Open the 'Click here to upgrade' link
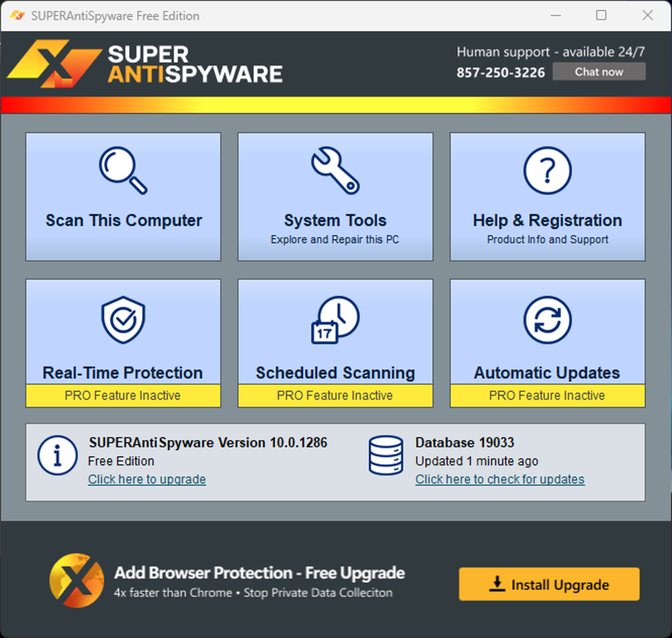 (146, 480)
